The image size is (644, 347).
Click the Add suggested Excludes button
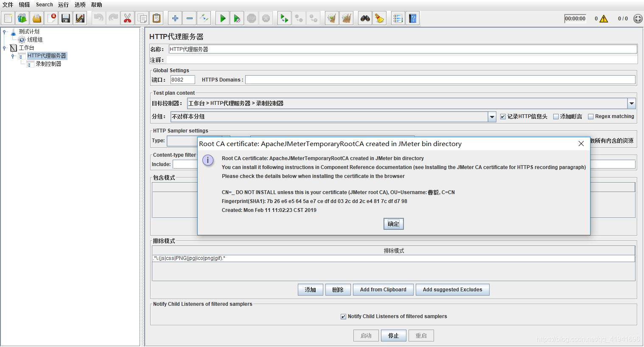(452, 290)
